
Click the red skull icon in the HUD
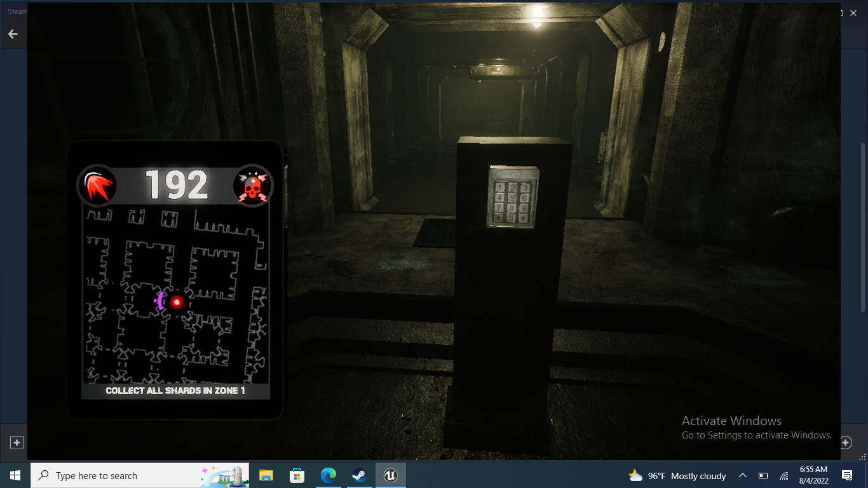pyautogui.click(x=254, y=186)
